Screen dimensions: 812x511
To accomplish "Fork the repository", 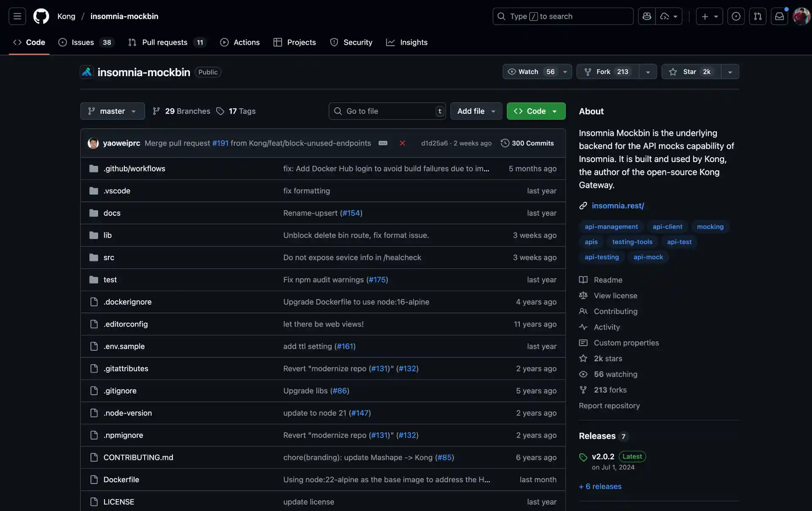I will [608, 71].
